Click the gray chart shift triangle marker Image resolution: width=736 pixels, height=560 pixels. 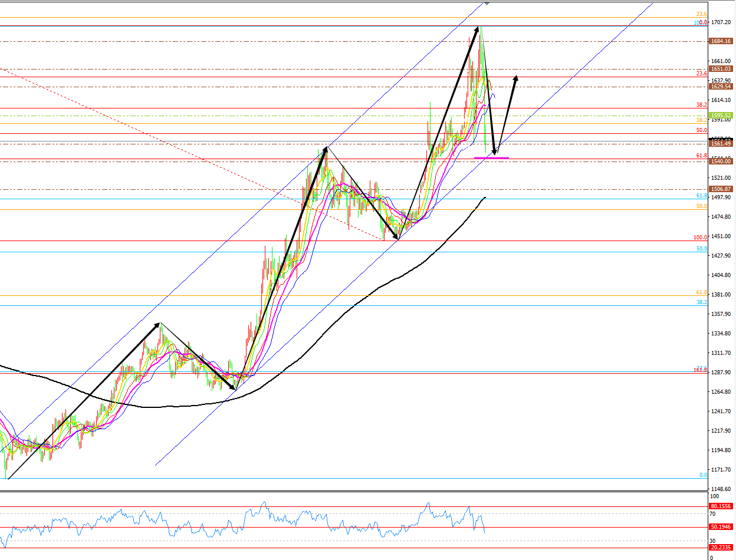tap(487, 2)
